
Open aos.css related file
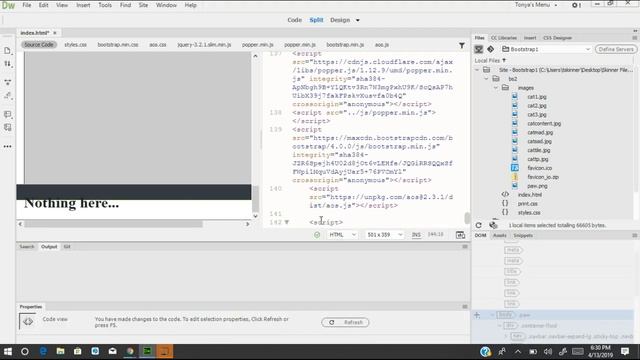coord(158,44)
